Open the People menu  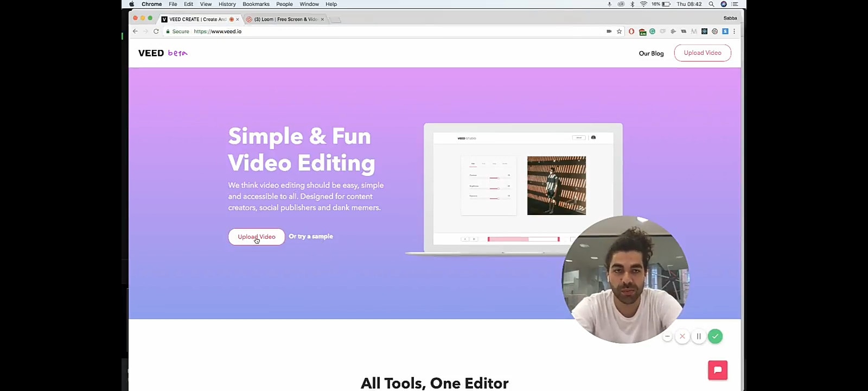(x=284, y=4)
